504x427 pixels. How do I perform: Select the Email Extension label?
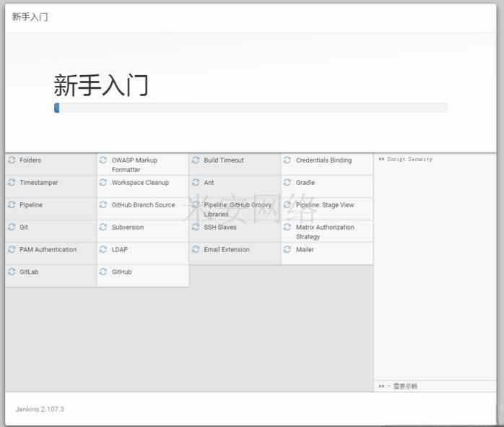point(227,249)
